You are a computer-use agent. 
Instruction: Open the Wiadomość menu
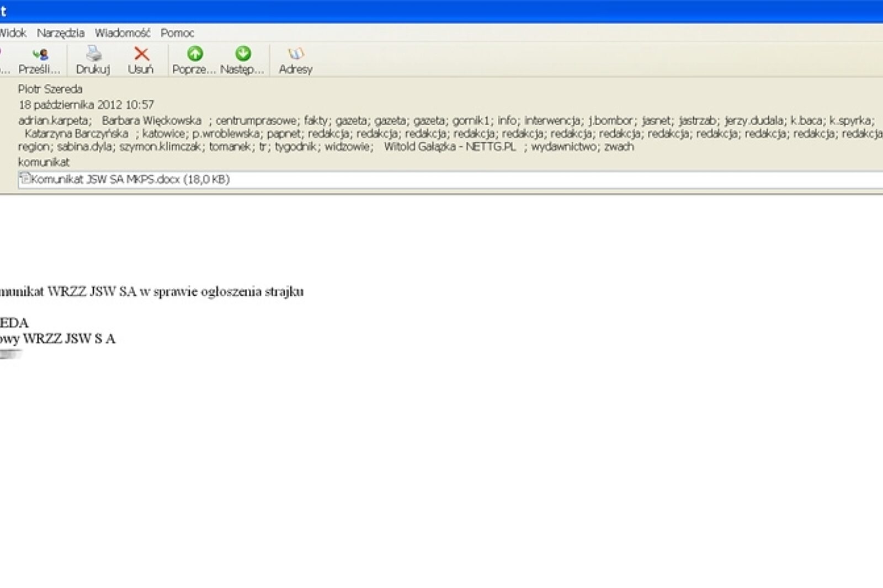(123, 33)
